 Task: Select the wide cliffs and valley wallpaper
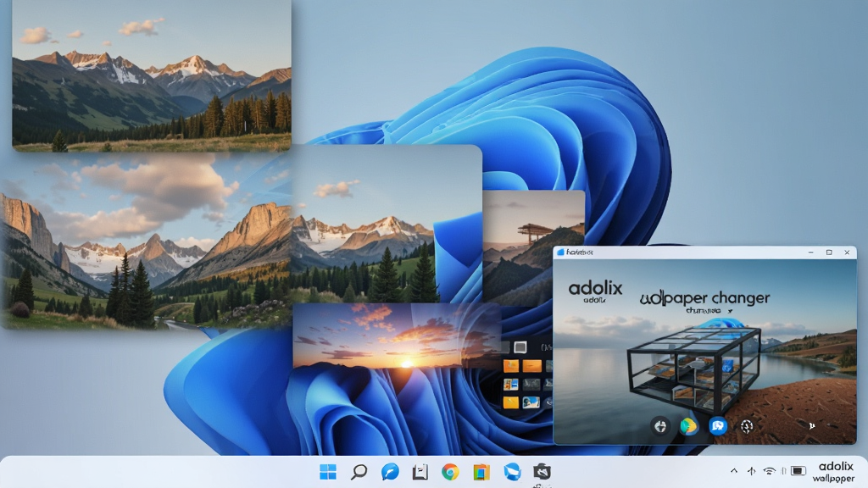[x=146, y=241]
